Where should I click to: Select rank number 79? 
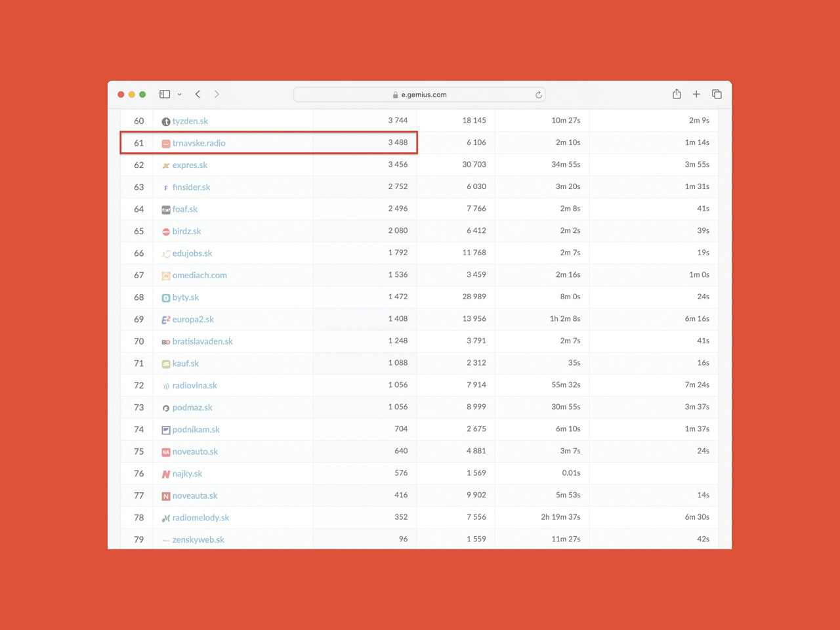(x=139, y=539)
